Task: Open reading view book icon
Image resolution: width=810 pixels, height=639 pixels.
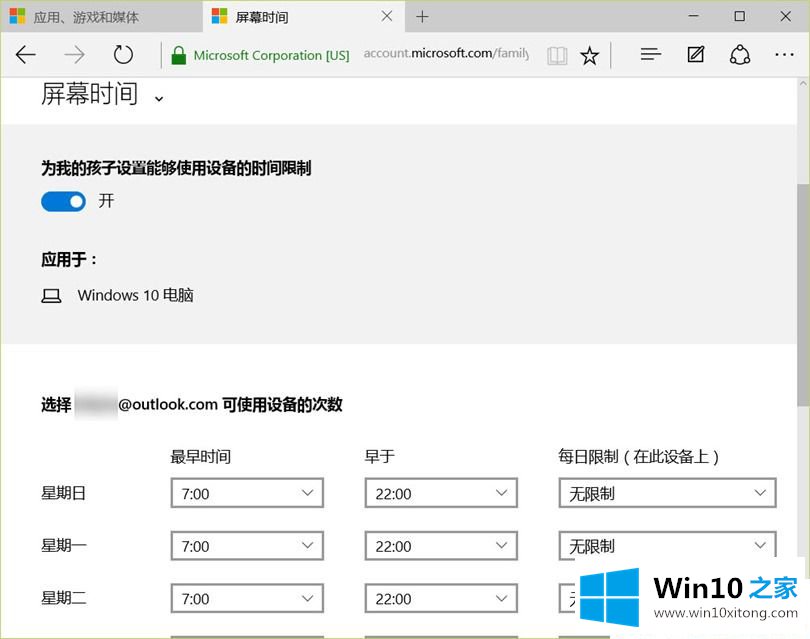Action: (557, 55)
